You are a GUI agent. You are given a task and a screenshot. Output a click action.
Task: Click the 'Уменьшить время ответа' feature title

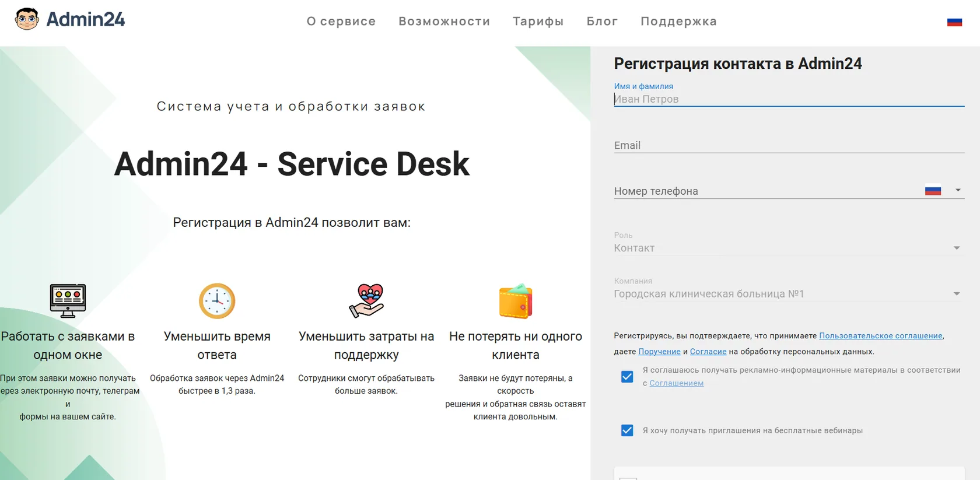coord(217,345)
